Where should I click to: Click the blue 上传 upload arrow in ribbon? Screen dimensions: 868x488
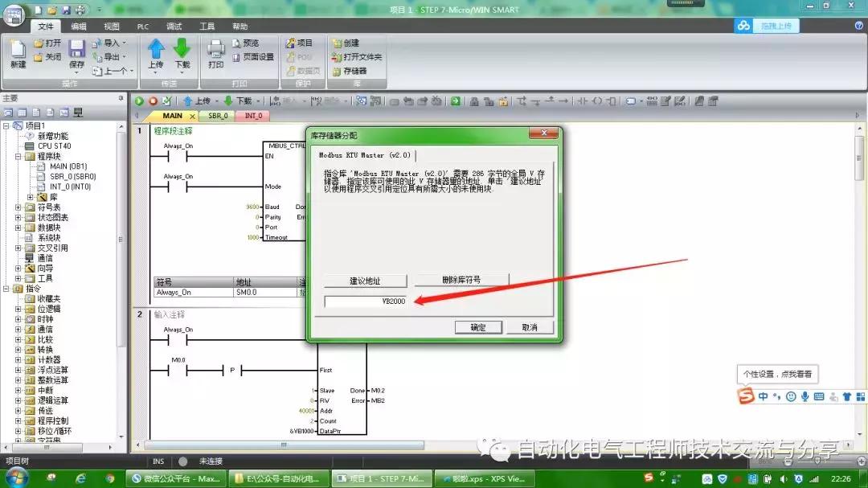coord(155,50)
